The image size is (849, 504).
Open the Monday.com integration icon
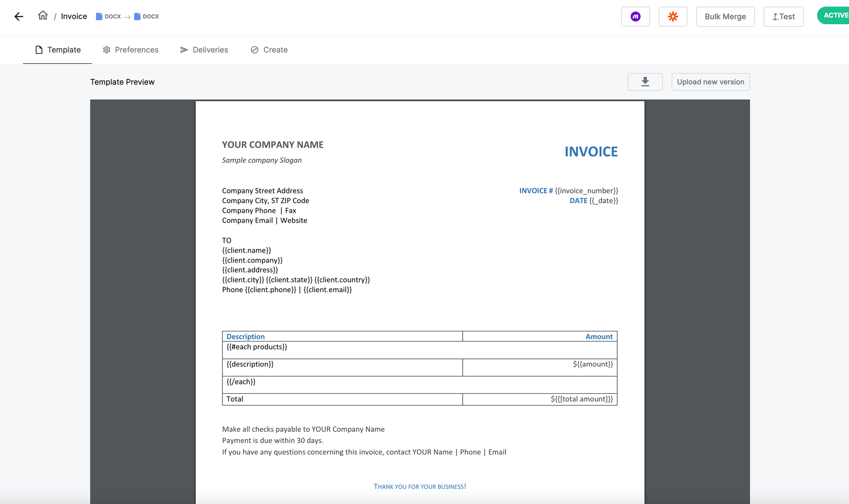(x=635, y=16)
